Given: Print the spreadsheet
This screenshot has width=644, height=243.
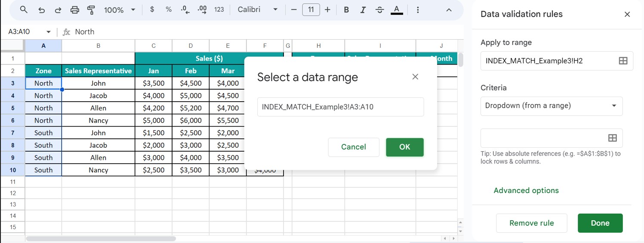Looking at the screenshot, I should point(74,9).
